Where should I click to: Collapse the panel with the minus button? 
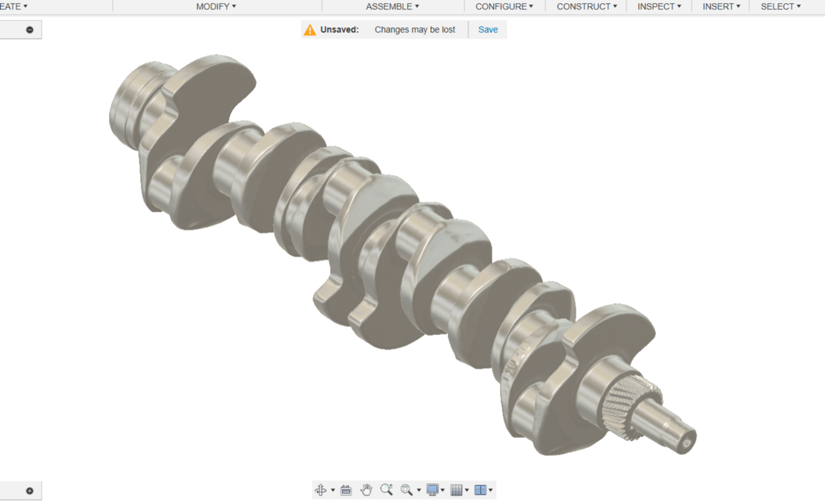pos(29,30)
